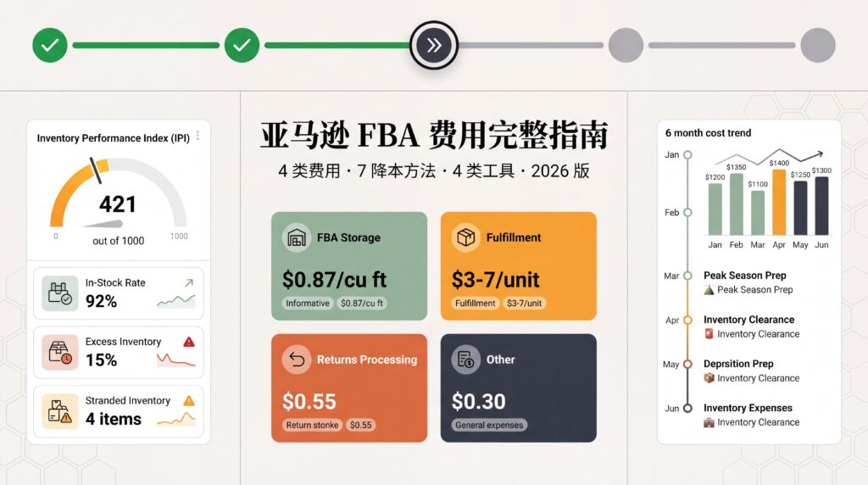This screenshot has height=485, width=868.
Task: Select the fourth gray progress step
Action: (x=626, y=46)
